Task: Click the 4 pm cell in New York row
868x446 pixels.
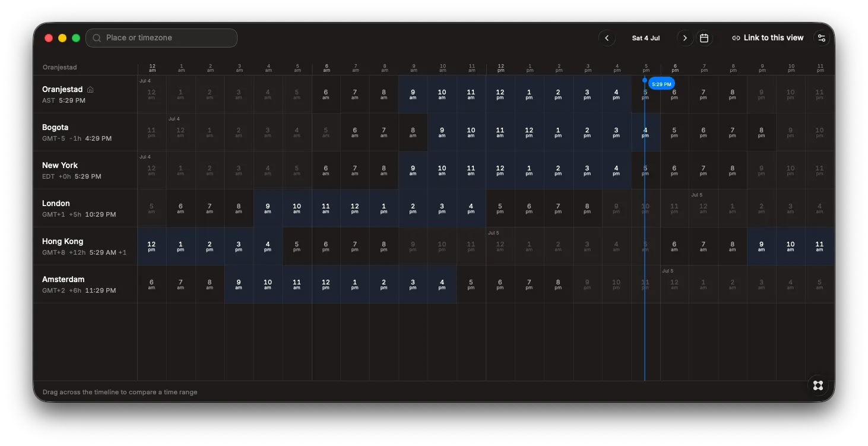Action: (616, 170)
